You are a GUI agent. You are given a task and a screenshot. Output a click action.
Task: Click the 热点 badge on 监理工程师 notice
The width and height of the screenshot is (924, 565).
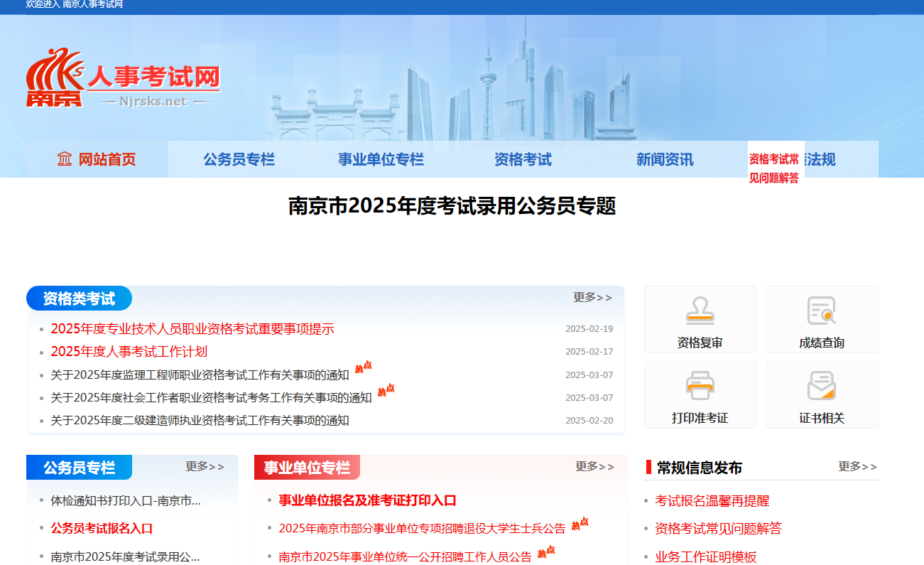pos(364,368)
